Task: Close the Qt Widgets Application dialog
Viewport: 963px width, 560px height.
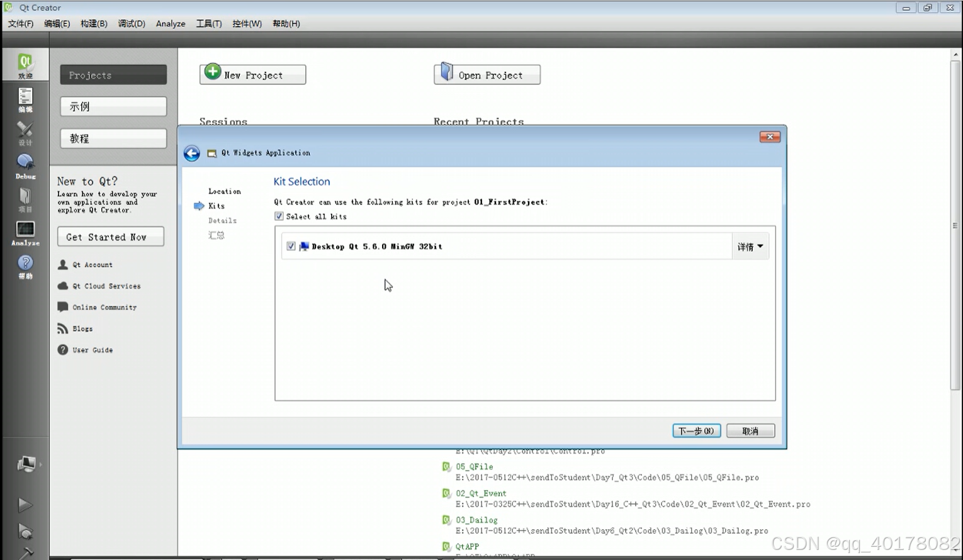Action: point(770,137)
